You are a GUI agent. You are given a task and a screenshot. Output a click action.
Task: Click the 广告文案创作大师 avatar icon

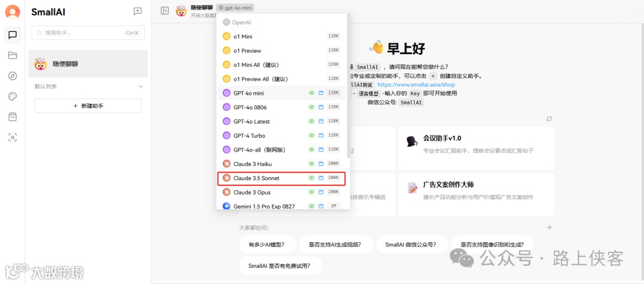413,188
